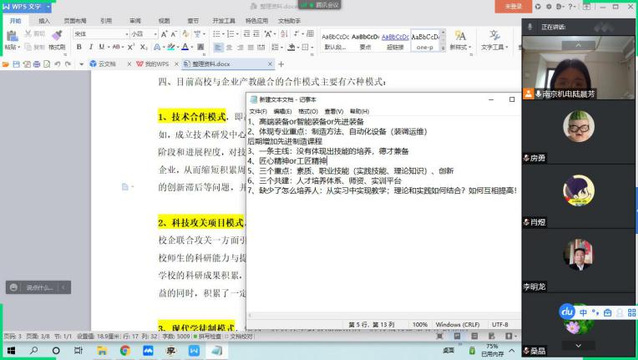Viewport: 638px width, 360px height.
Task: Click the Format Painter brush icon
Action: click(57, 36)
